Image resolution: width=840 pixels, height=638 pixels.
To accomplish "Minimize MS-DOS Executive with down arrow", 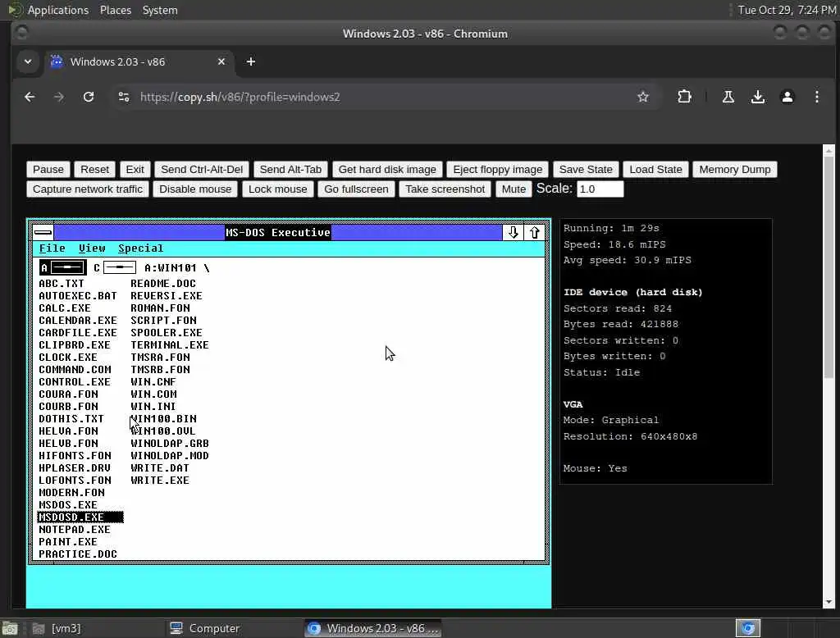I will tap(513, 232).
